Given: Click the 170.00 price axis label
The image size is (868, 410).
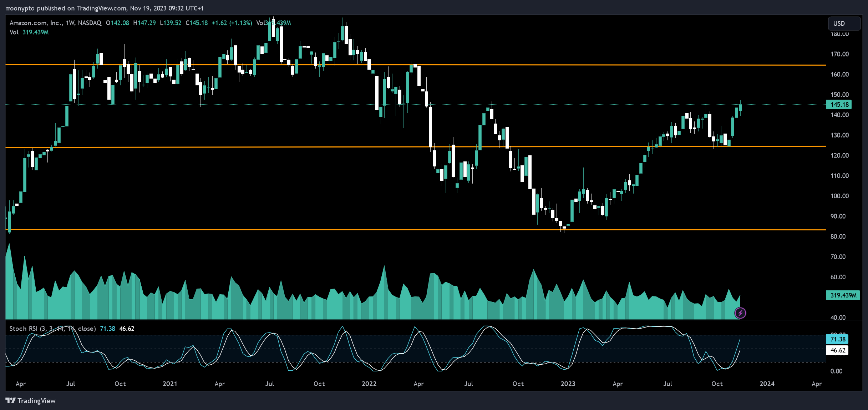Looking at the screenshot, I should (x=839, y=54).
